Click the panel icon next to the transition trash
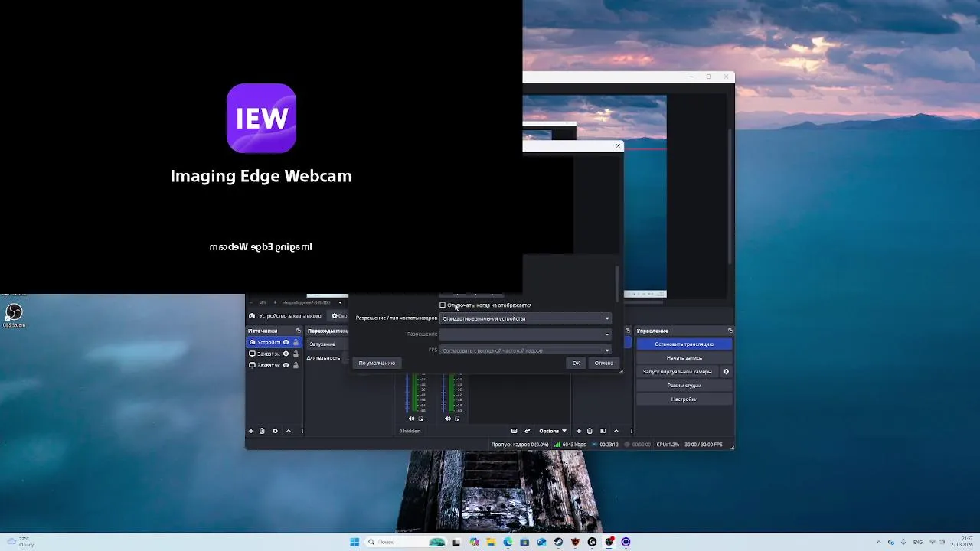This screenshot has width=980, height=551. pyautogui.click(x=603, y=431)
